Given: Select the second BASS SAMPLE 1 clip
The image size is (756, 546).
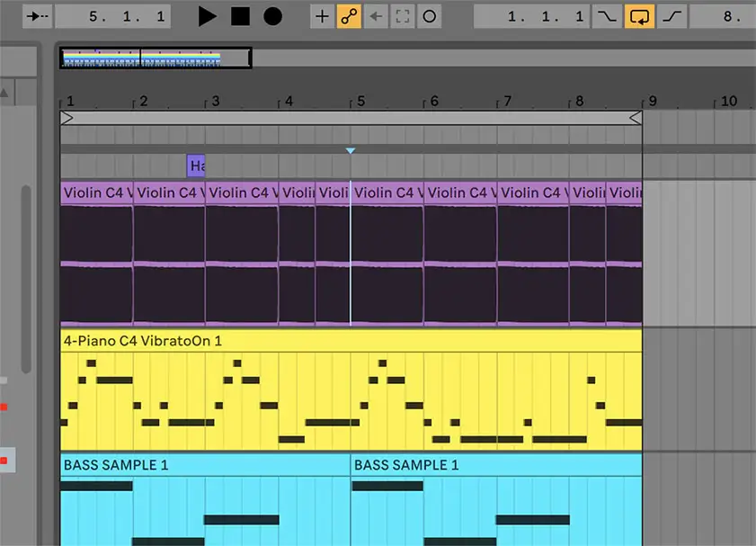Looking at the screenshot, I should 495,465.
